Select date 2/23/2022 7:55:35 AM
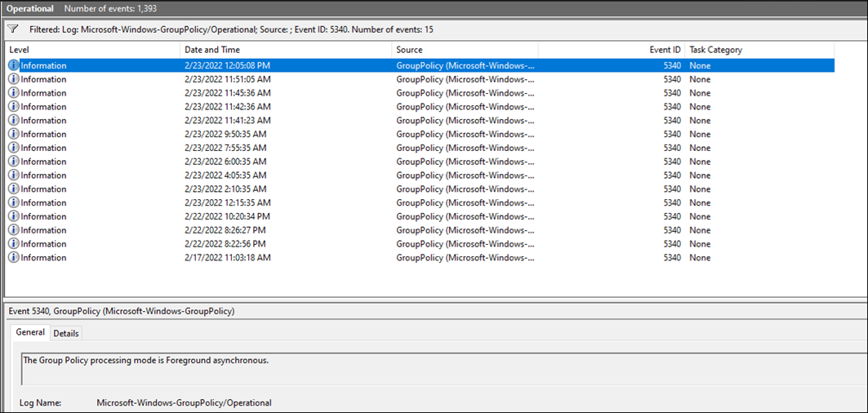Screen dimensions: 868x413 click(x=225, y=148)
